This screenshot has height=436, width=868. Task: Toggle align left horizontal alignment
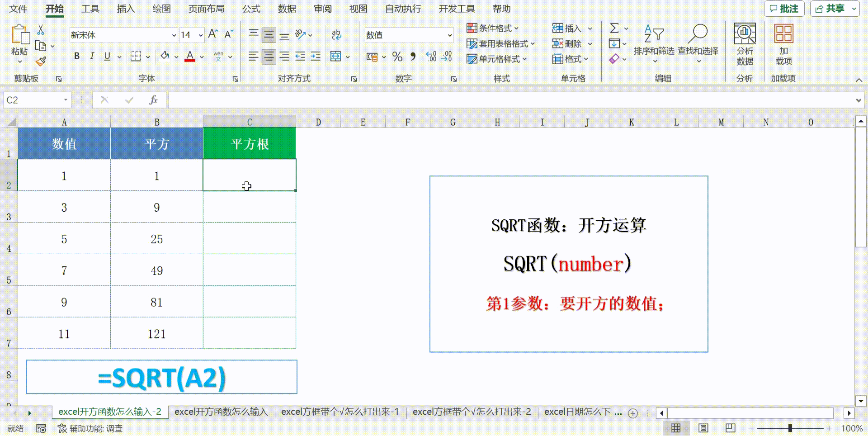click(x=254, y=56)
